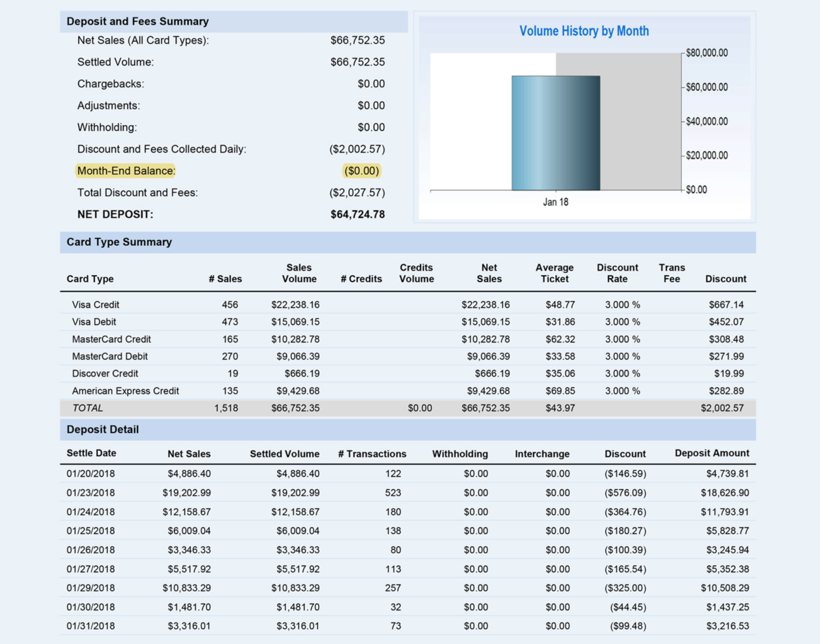Click the $40,000.00 axis label
Viewport: 820px width, 644px height.
(x=707, y=121)
